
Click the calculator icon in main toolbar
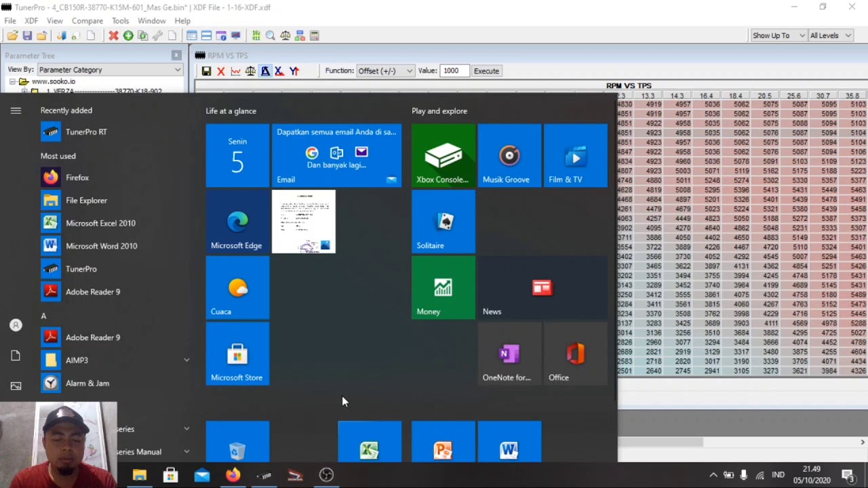pos(315,36)
